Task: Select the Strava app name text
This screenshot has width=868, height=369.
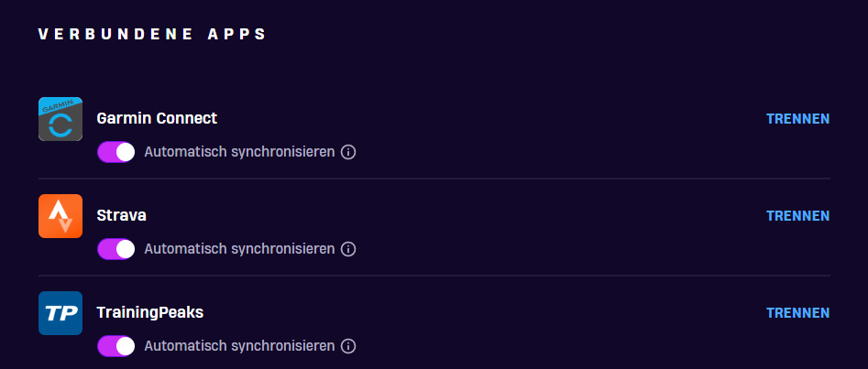Action: 122,215
